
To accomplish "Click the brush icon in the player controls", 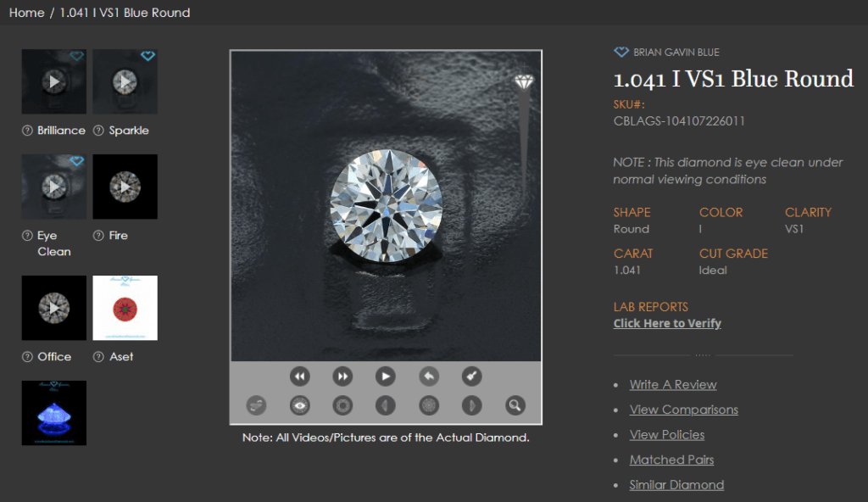I will (471, 376).
